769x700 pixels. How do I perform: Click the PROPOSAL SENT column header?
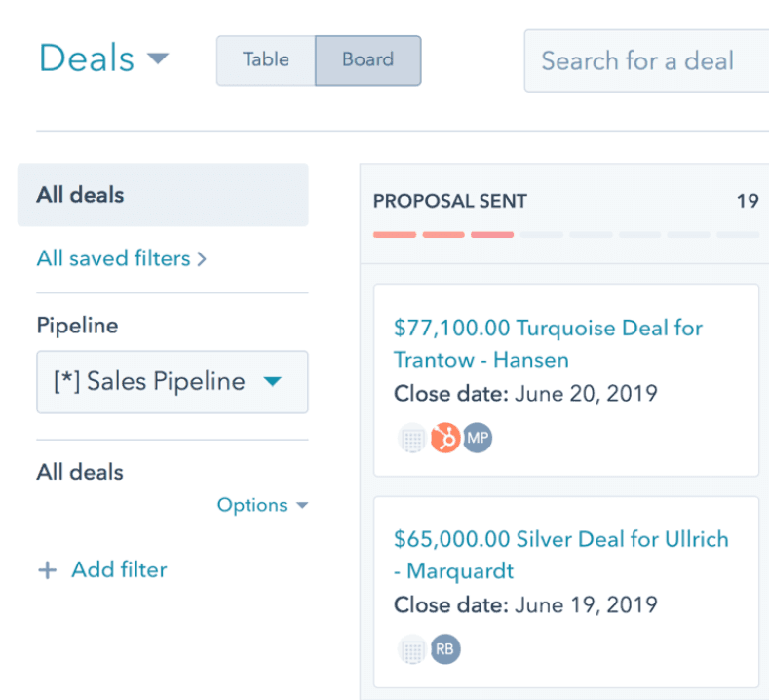(x=449, y=202)
